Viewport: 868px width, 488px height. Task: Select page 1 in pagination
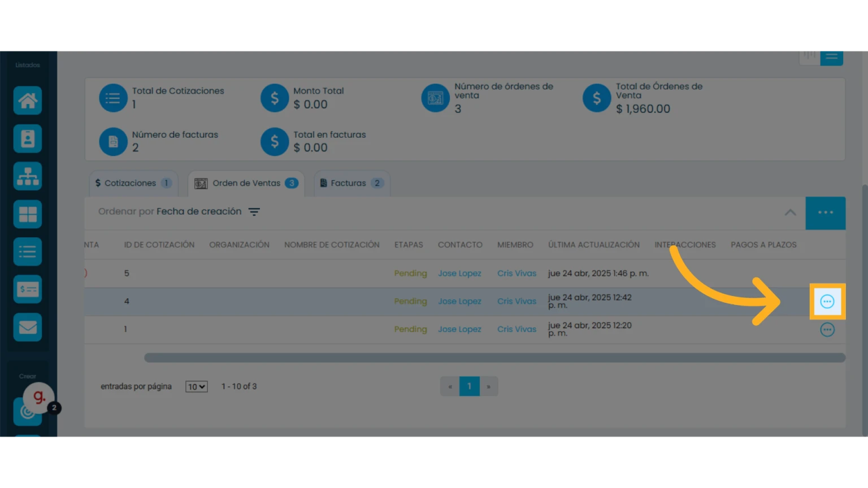470,386
